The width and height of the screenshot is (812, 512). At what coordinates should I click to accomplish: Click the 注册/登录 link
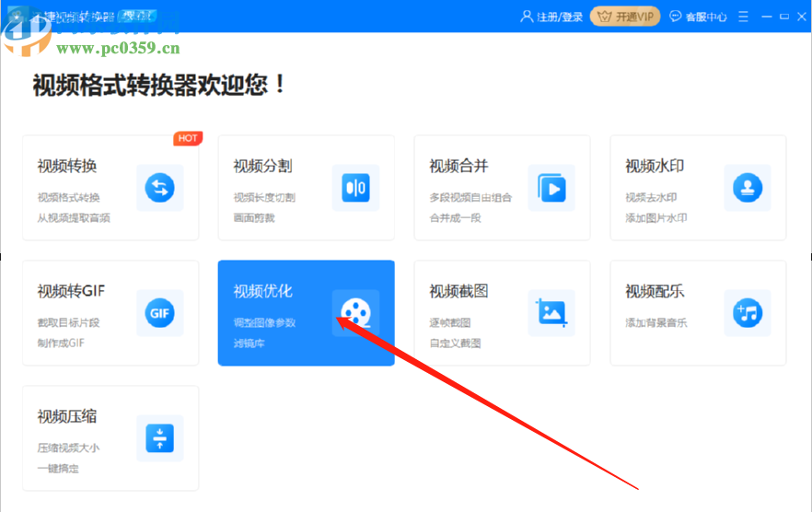[x=560, y=17]
